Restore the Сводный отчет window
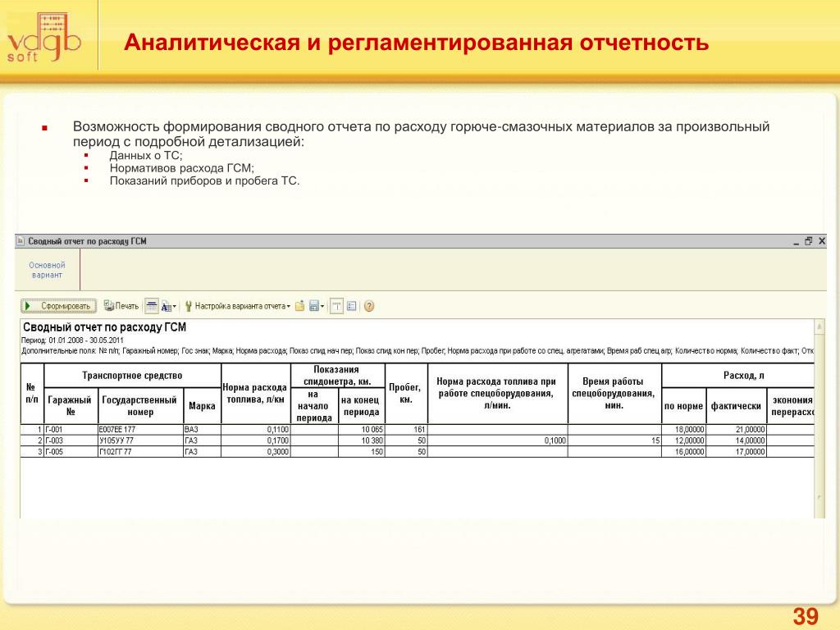 click(808, 241)
